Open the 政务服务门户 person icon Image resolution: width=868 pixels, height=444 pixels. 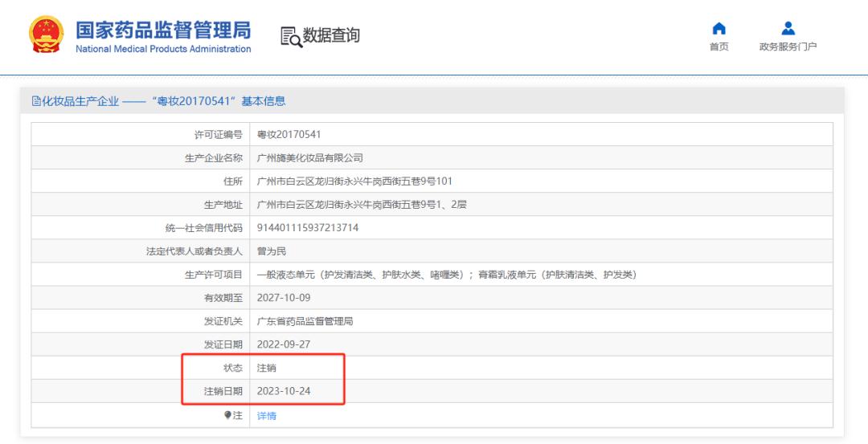tap(788, 28)
